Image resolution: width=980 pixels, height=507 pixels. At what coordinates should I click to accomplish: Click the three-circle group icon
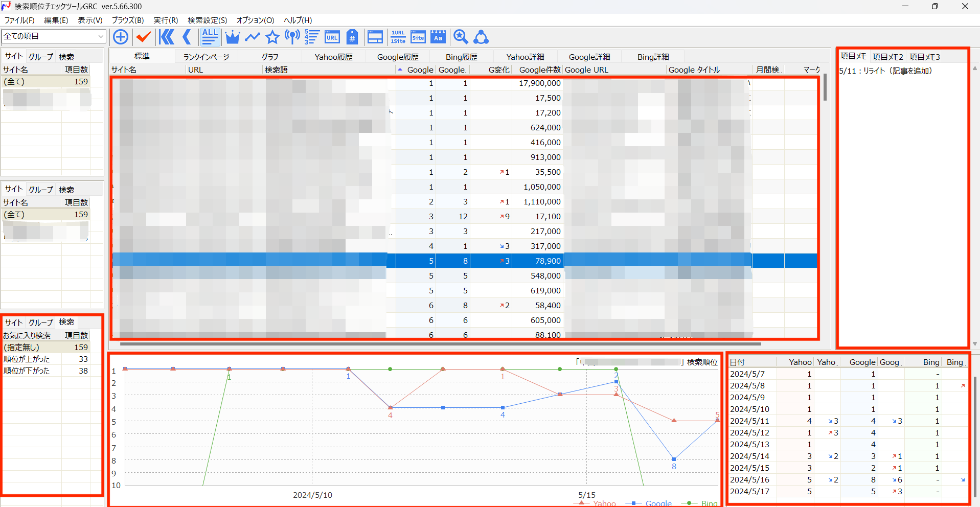tap(481, 37)
